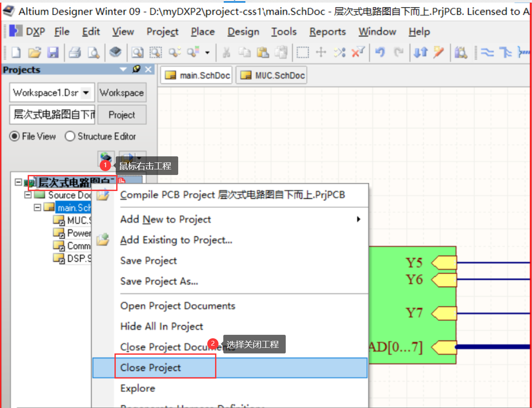Collapse the project root tree node
The height and width of the screenshot is (408, 532).
[18, 181]
